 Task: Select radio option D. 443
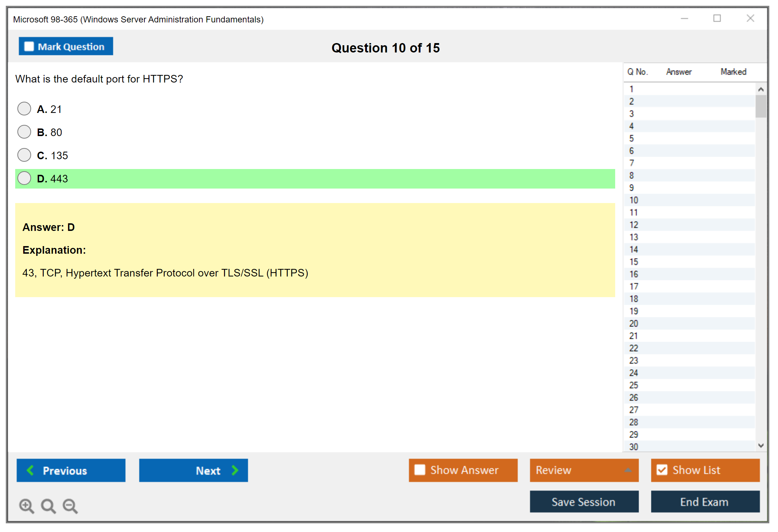(24, 178)
